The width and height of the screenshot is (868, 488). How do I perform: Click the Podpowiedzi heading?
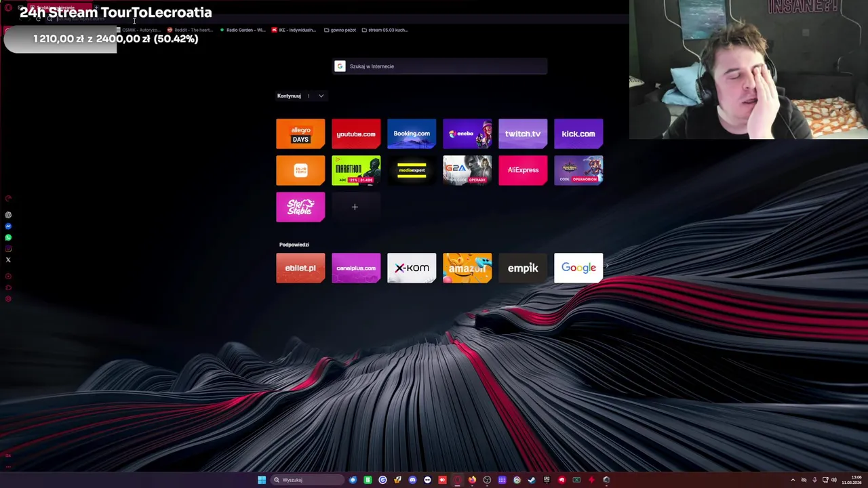(294, 245)
